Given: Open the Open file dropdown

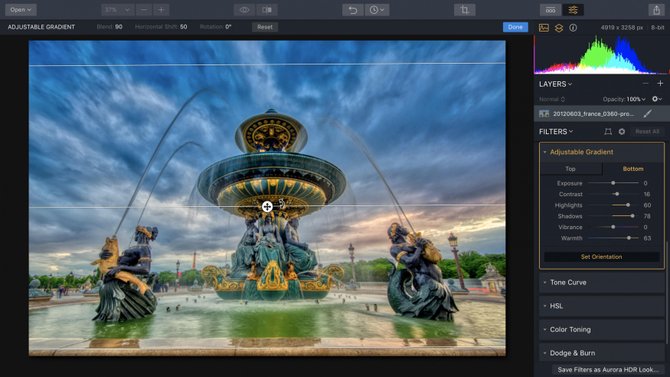Looking at the screenshot, I should point(21,10).
